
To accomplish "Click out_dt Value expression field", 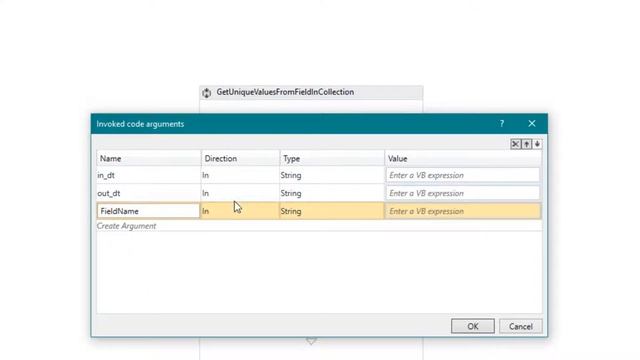I will 463,193.
